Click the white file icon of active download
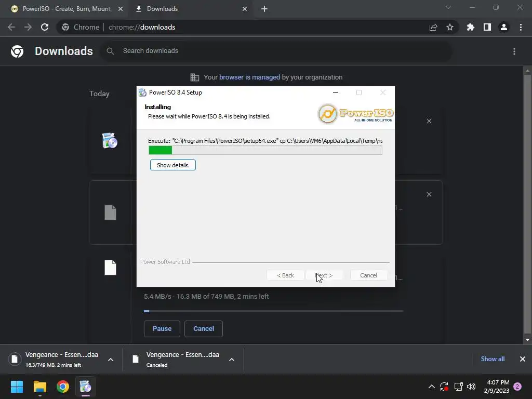532x399 pixels. [110, 268]
